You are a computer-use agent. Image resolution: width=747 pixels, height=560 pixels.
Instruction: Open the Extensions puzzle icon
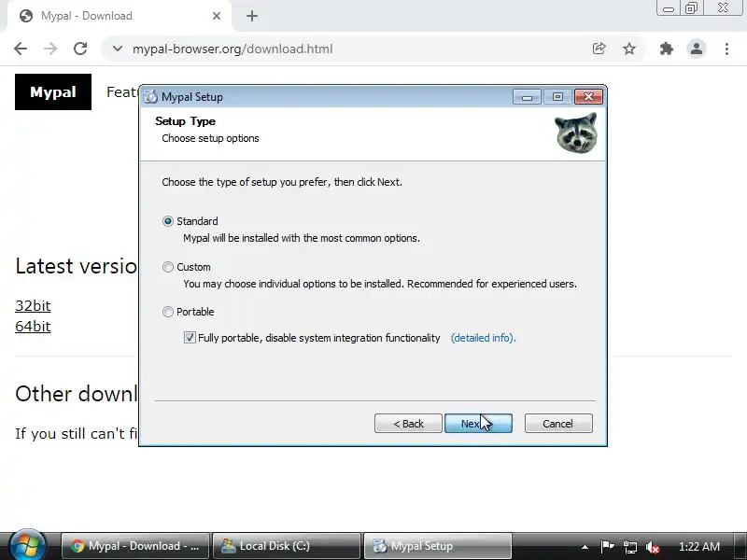[666, 49]
